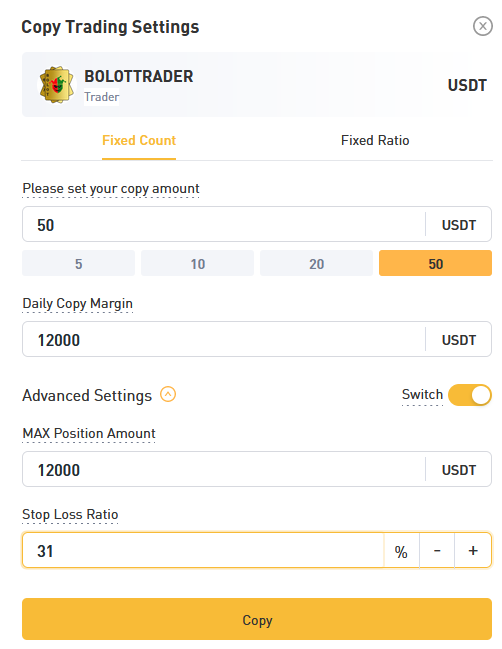Click the Stop Loss Ratio label
Image resolution: width=502 pixels, height=649 pixels.
coord(70,514)
